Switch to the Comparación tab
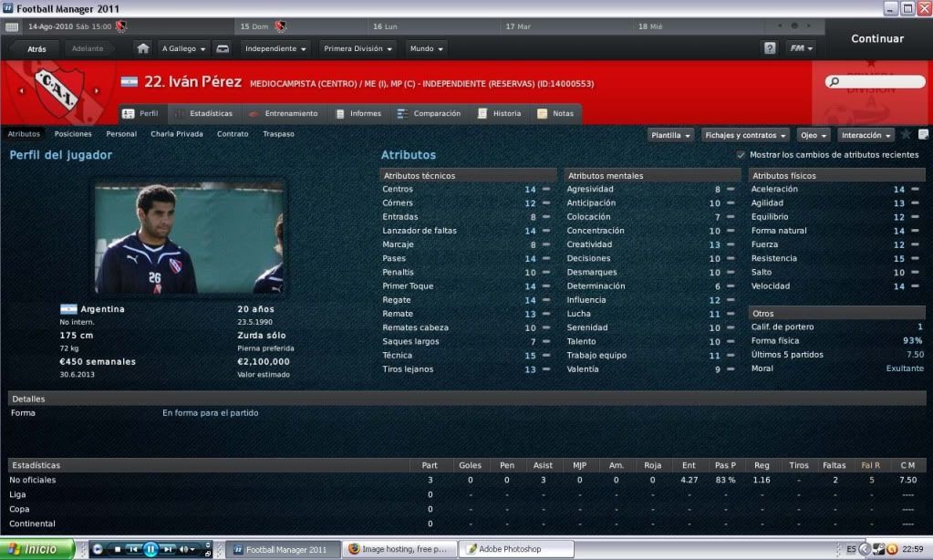This screenshot has height=560, width=933. [429, 114]
